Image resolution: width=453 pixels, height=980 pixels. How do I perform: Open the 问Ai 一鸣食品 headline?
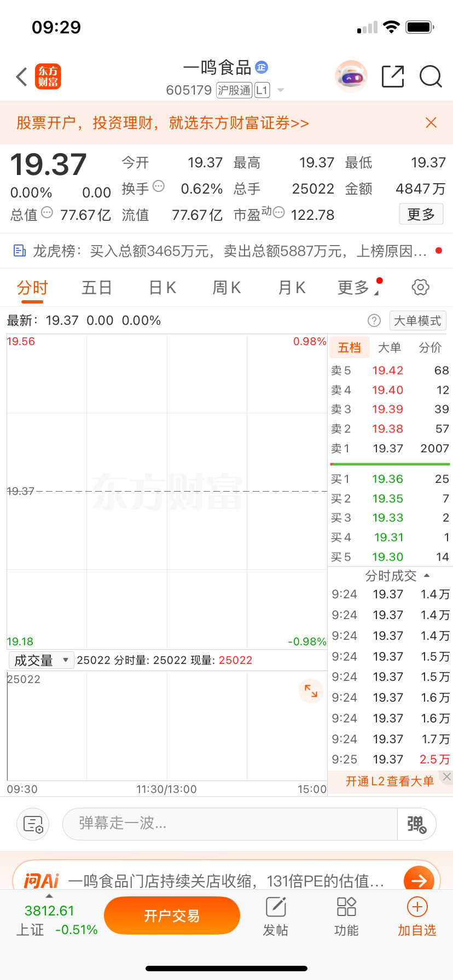point(226,881)
